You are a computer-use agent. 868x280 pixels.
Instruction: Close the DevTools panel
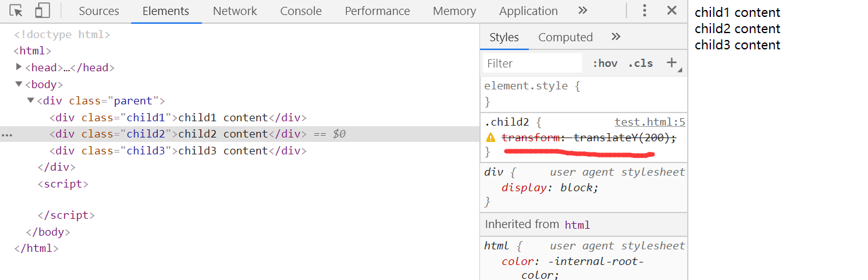(671, 11)
